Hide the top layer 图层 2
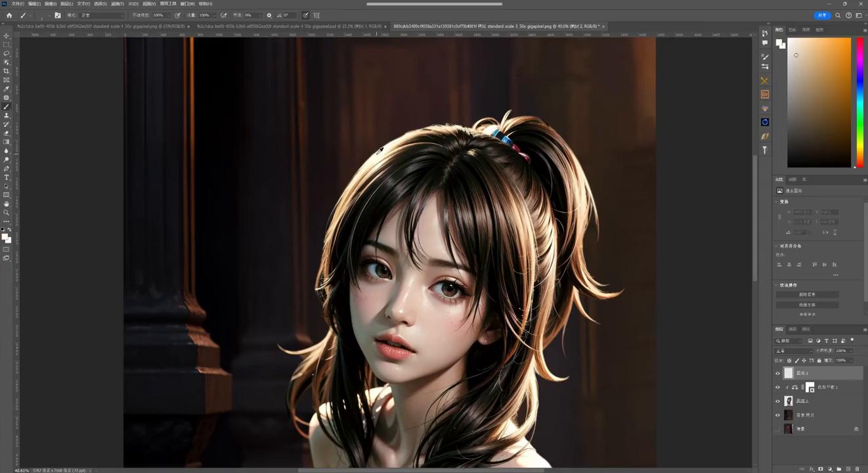Viewport: 868px width, 473px height. point(778,373)
